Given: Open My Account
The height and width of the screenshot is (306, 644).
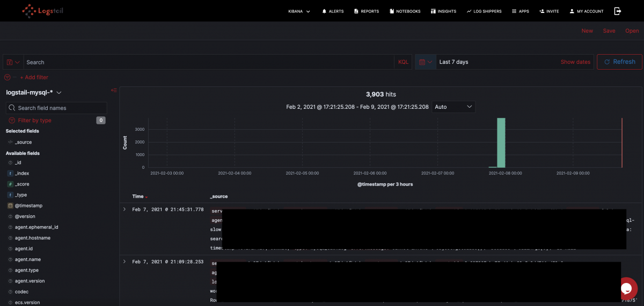Looking at the screenshot, I should [x=587, y=11].
